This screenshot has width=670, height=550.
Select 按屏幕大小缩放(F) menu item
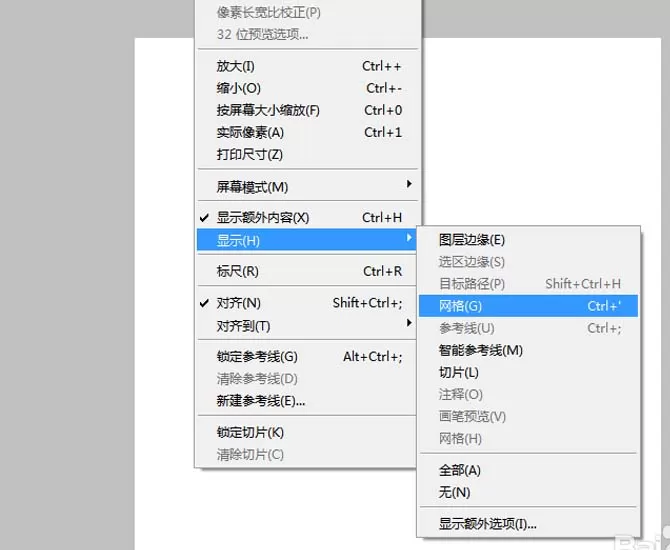point(307,111)
